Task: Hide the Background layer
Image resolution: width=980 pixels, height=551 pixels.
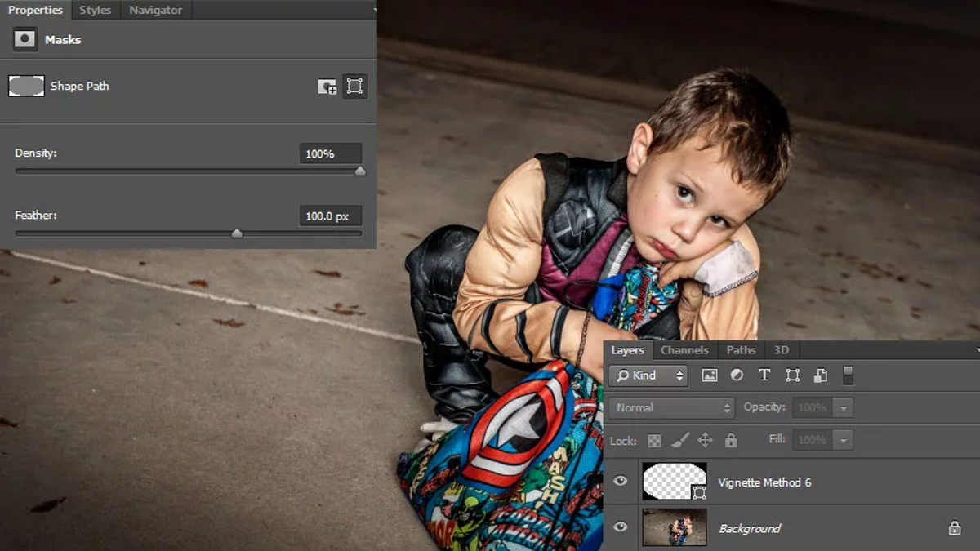Action: [x=621, y=528]
